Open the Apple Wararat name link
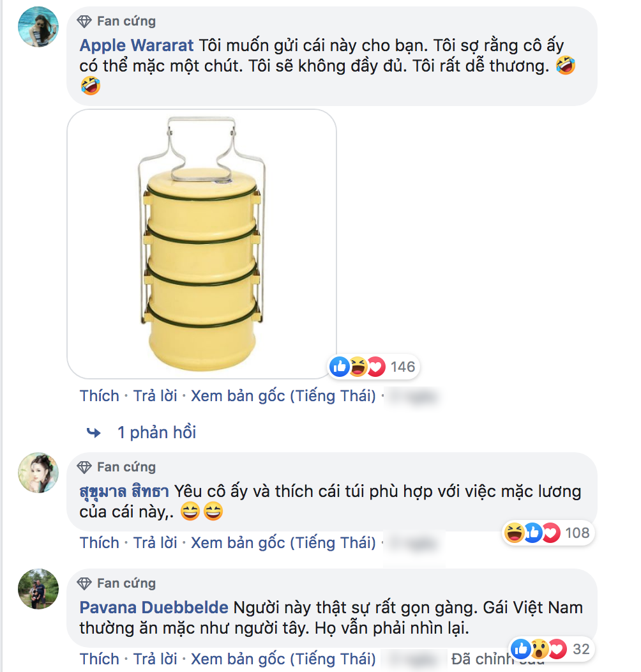The width and height of the screenshot is (641, 672). coord(137,46)
